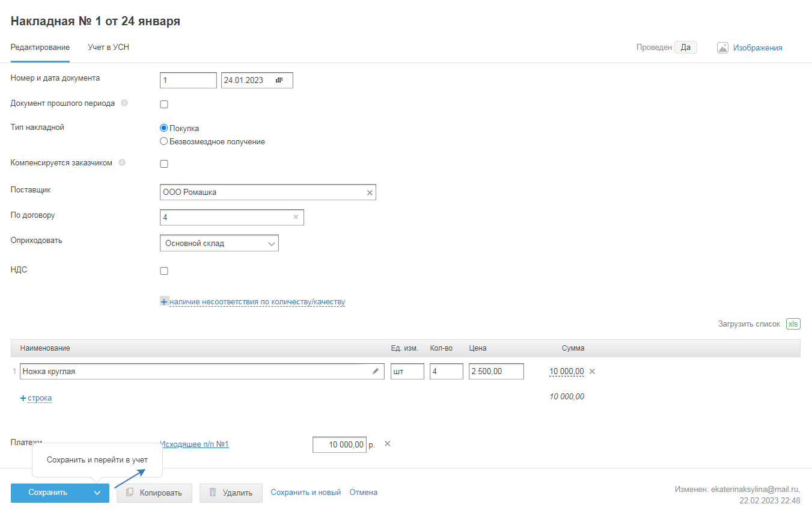
Task: Open the date picker calendar icon
Action: 279,80
